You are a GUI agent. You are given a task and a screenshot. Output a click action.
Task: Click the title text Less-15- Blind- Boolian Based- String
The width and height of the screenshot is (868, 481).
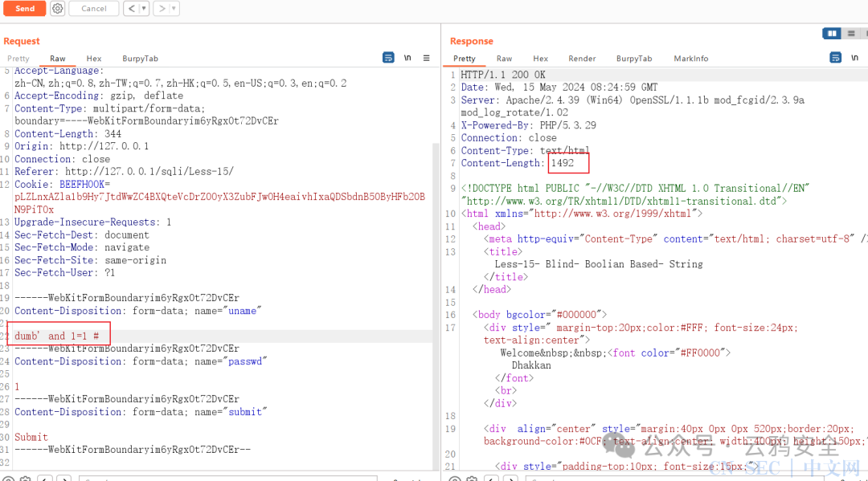[599, 264]
